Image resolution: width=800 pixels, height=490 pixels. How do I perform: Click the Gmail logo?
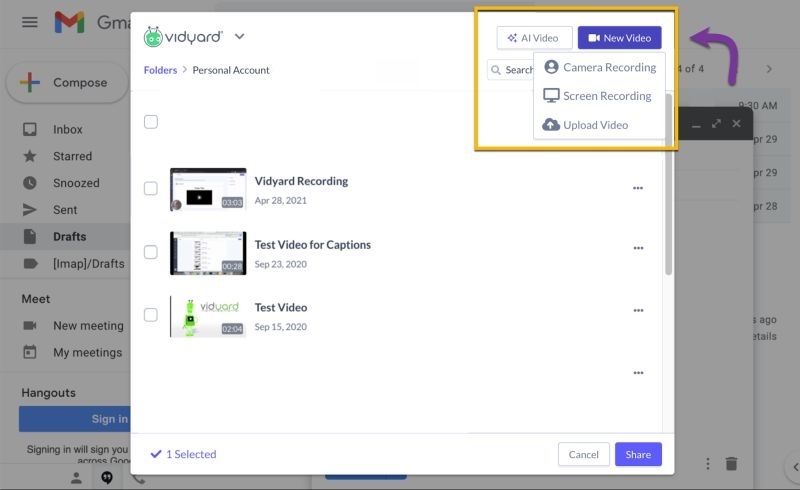pyautogui.click(x=69, y=22)
